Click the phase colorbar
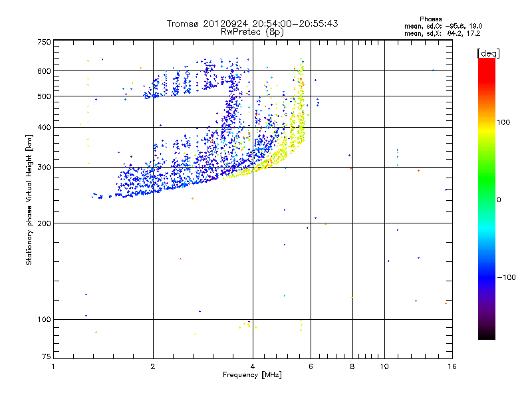Viewport: 532px width, 399px height. 487,198
